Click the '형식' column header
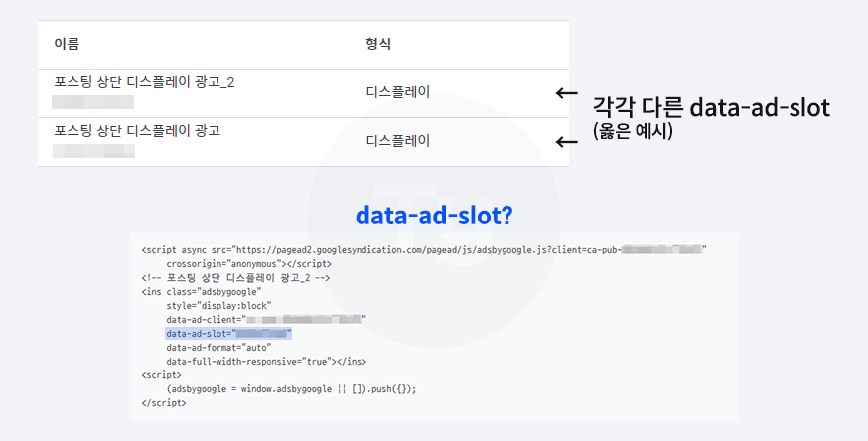Image resolution: width=868 pixels, height=441 pixels. (x=378, y=44)
